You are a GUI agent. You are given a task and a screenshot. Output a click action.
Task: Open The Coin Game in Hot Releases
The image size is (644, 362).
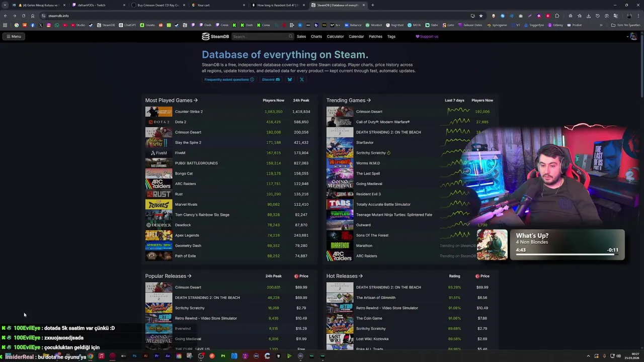(369, 318)
